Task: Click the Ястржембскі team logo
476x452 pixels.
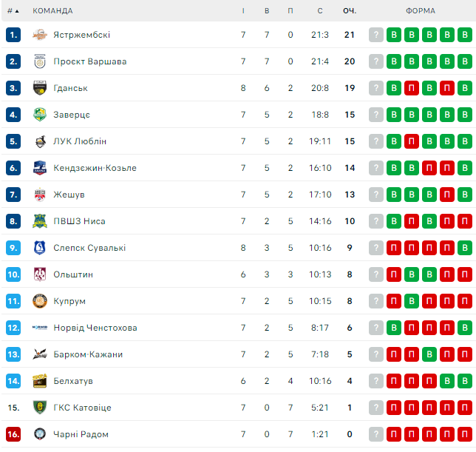Action: pyautogui.click(x=40, y=35)
